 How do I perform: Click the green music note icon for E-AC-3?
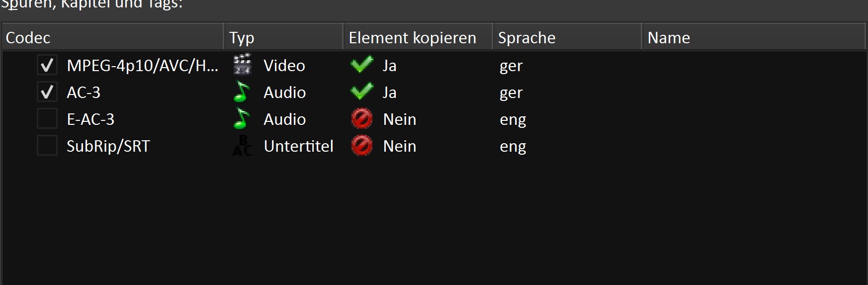pyautogui.click(x=242, y=119)
